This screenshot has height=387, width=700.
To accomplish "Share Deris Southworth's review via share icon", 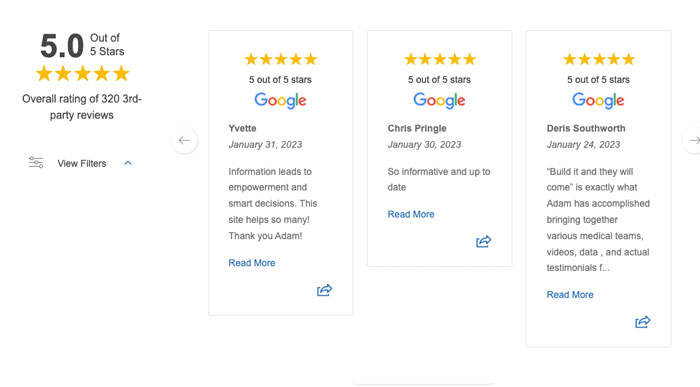I will [x=642, y=322].
